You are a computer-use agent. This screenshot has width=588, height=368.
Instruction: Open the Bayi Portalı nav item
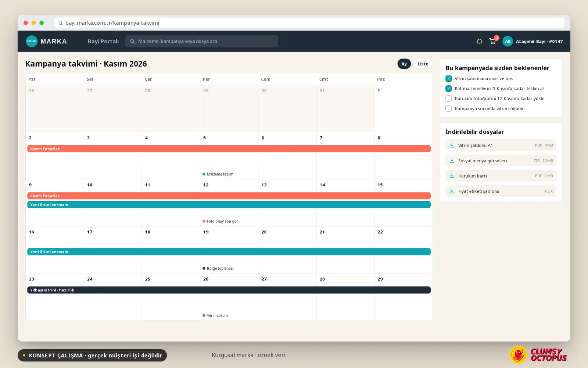[103, 41]
